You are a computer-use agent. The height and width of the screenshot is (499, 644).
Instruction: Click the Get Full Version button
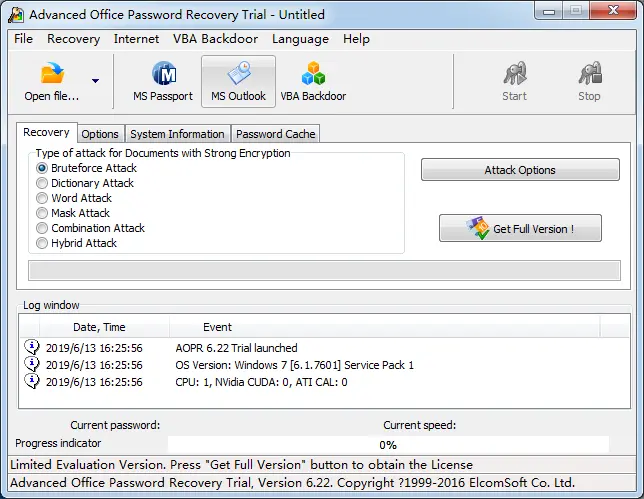(520, 228)
